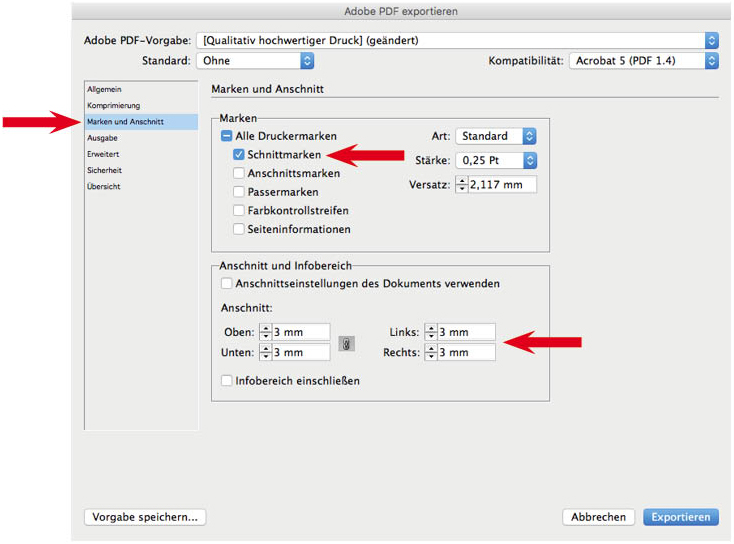
Task: Click the Oben bleed value field
Action: click(x=301, y=332)
